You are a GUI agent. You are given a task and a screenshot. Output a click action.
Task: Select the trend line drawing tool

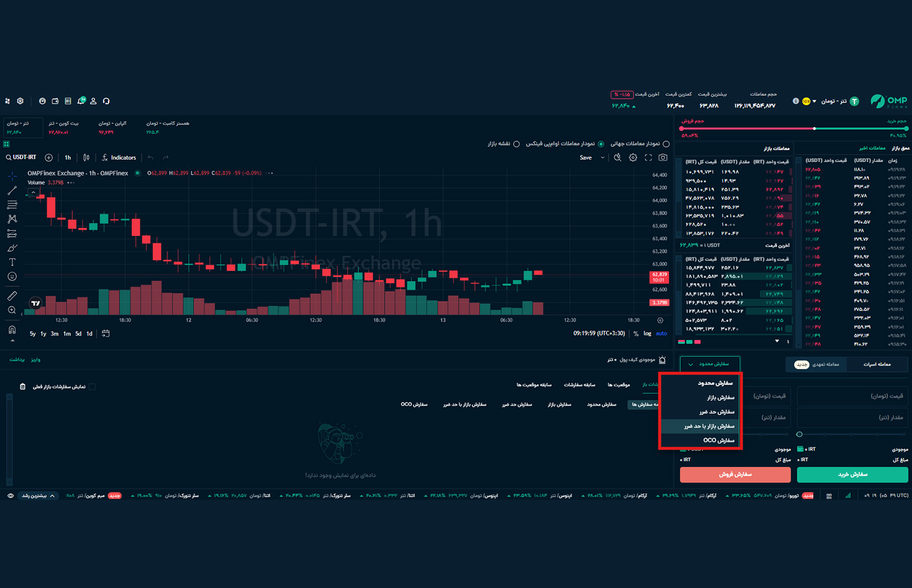click(x=12, y=191)
